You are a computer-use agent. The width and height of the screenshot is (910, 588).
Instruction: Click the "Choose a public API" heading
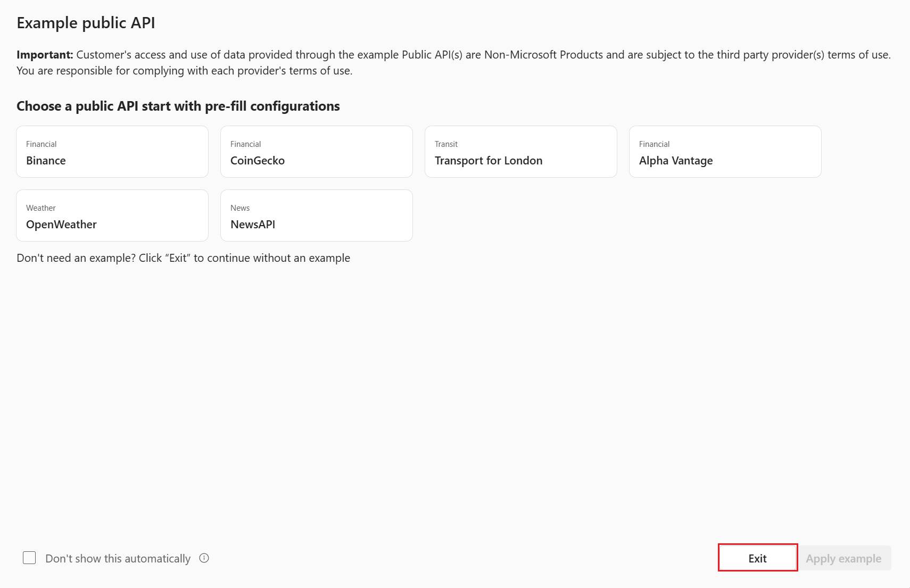pyautogui.click(x=178, y=106)
